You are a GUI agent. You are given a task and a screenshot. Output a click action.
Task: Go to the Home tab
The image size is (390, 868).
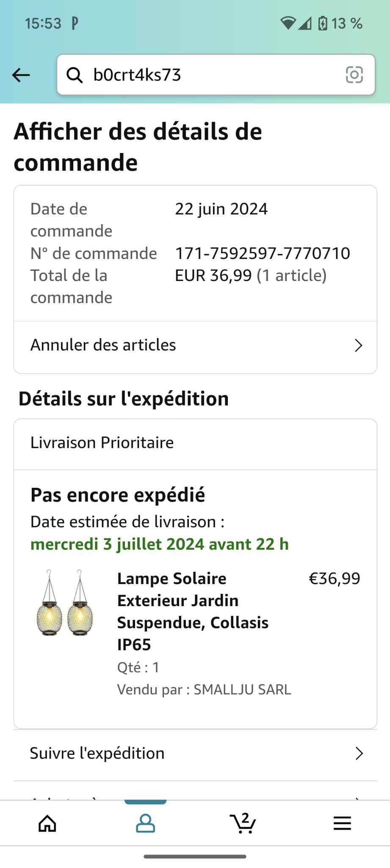(47, 823)
